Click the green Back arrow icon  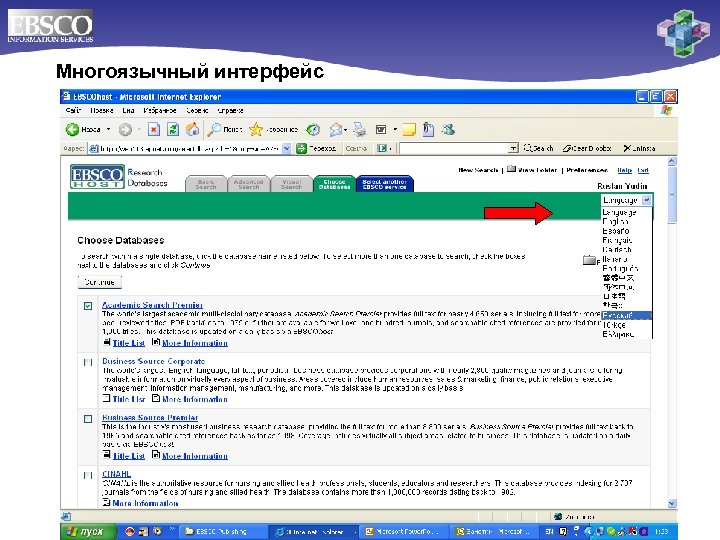tap(72, 130)
